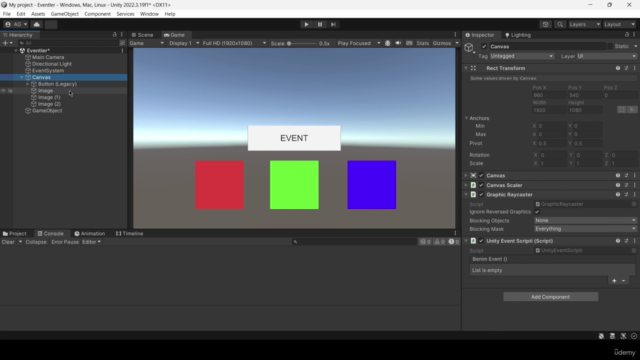Add entry to Benim Event list
This screenshot has height=360, width=640.
(x=614, y=281)
